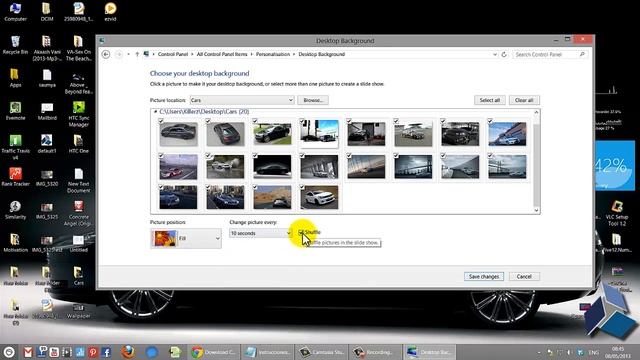Open the Picture position Fill dropdown
Image resolution: width=640 pixels, height=360 pixels.
pos(186,238)
